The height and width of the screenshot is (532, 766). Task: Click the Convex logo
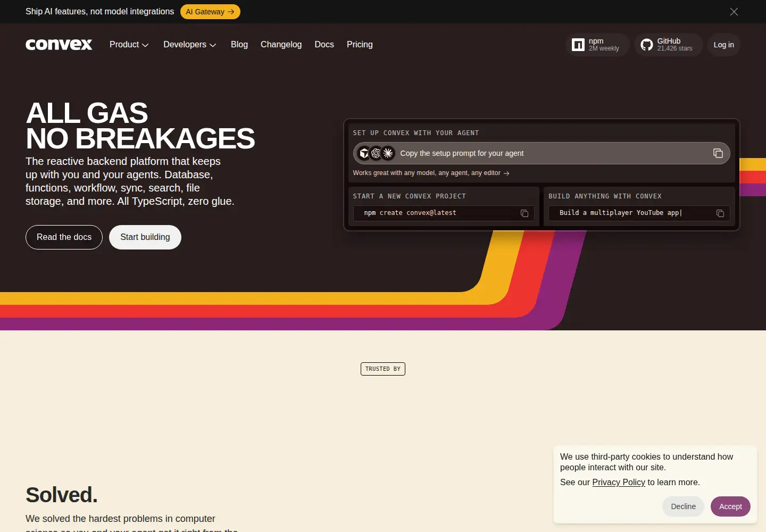(x=59, y=45)
